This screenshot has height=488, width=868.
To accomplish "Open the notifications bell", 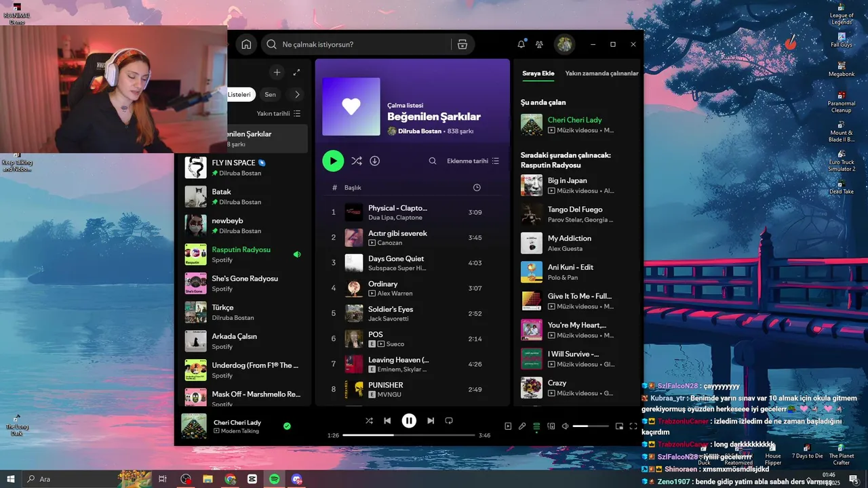I will [x=521, y=44].
